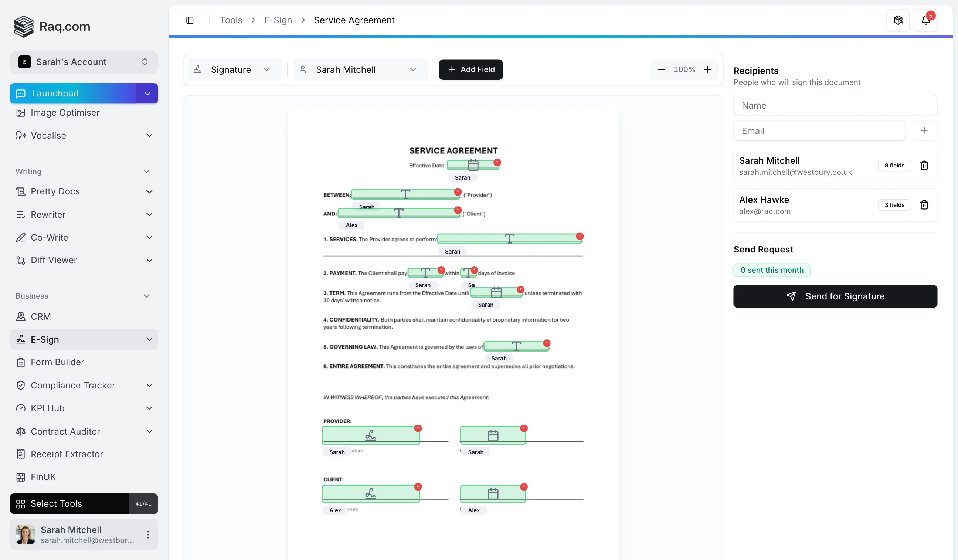This screenshot has height=560, width=958.
Task: Open the CRM tool
Action: point(41,316)
